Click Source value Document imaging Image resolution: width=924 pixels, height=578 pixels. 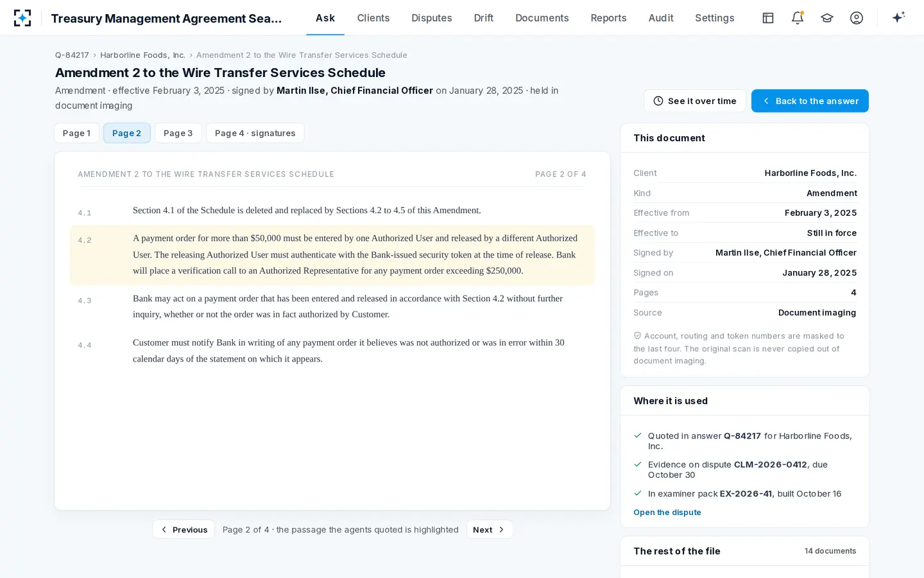click(x=817, y=312)
